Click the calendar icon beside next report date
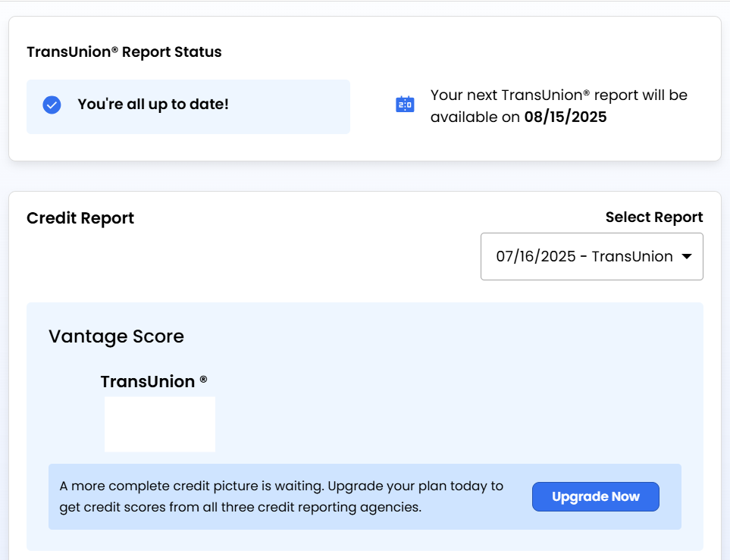This screenshot has height=560, width=730. (x=405, y=105)
